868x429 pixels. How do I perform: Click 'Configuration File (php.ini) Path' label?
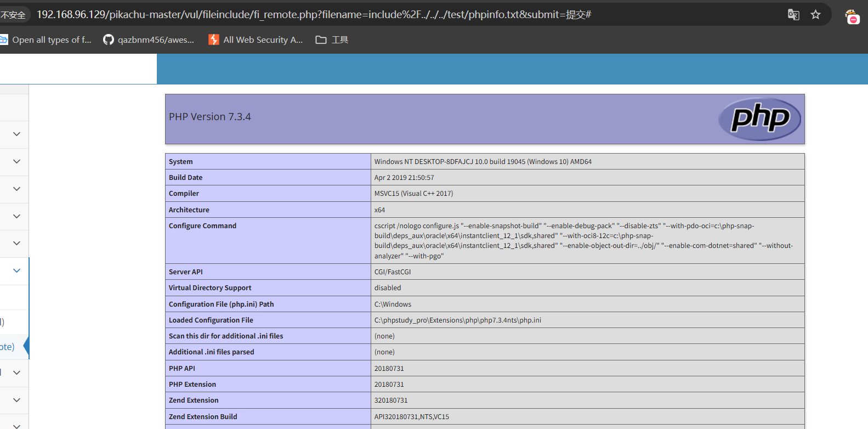click(x=221, y=304)
